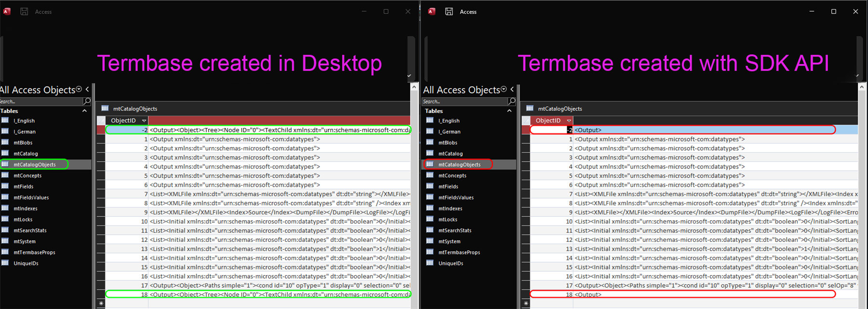
Task: Collapse Tables group in right navigation pane
Action: [x=509, y=111]
